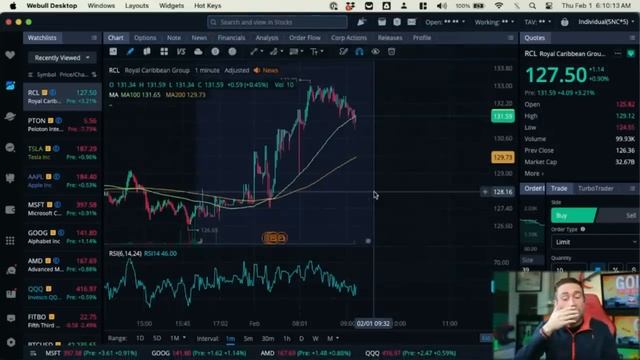This screenshot has height=360, width=640.
Task: Select the D daily interval
Action: pyautogui.click(x=301, y=339)
